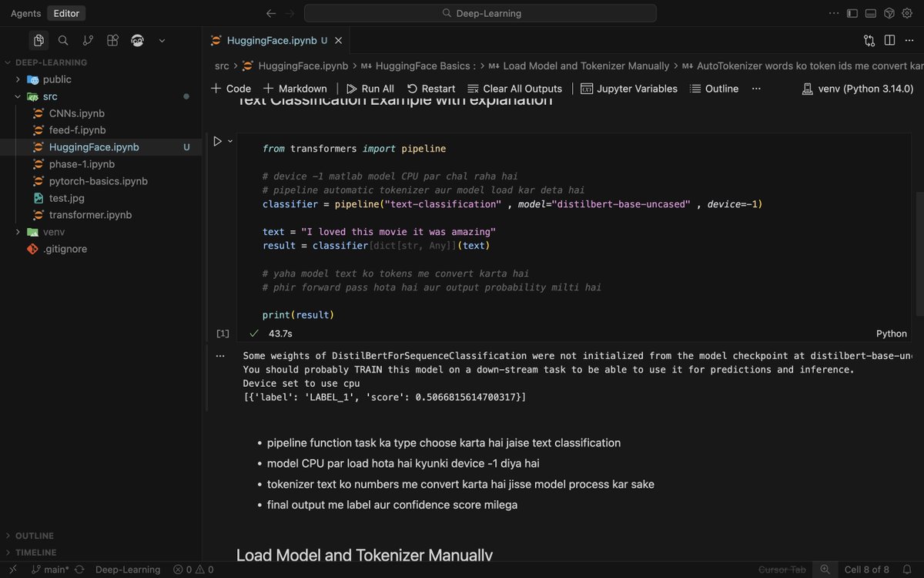
Task: Open editor more actions ellipsis
Action: point(909,40)
